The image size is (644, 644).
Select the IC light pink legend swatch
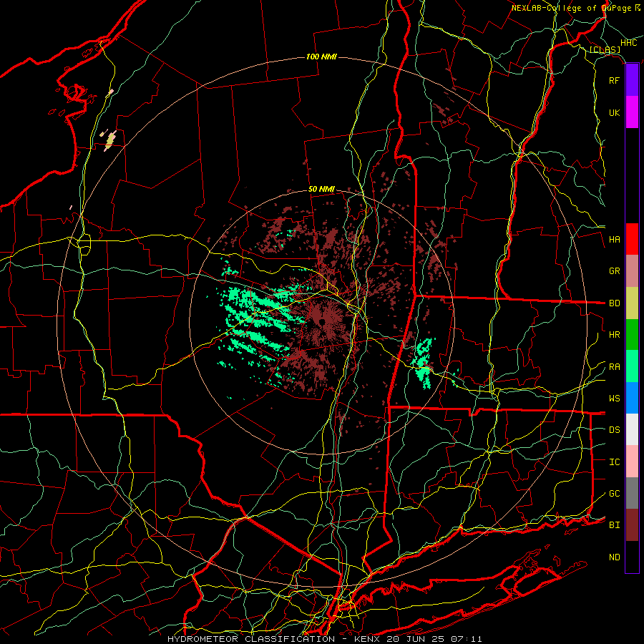click(632, 462)
